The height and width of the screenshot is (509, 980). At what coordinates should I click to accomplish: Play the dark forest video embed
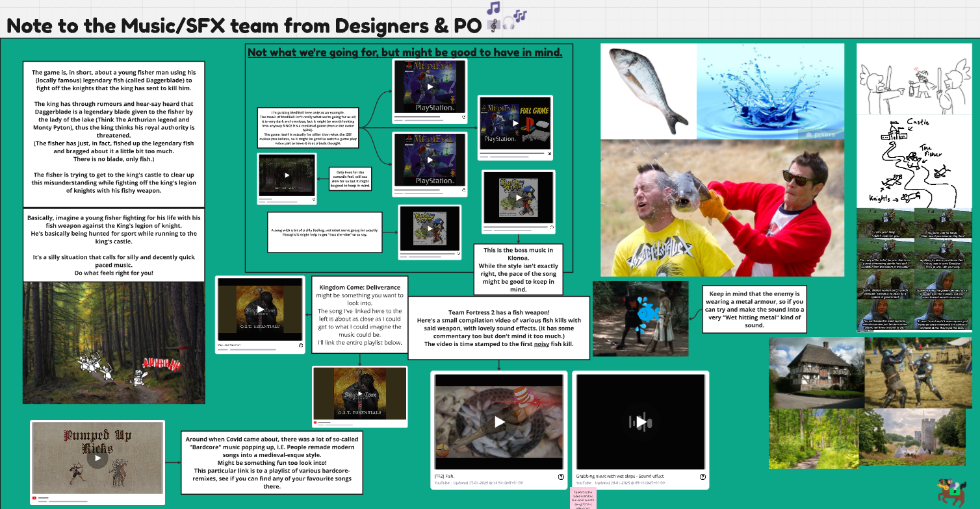click(287, 175)
